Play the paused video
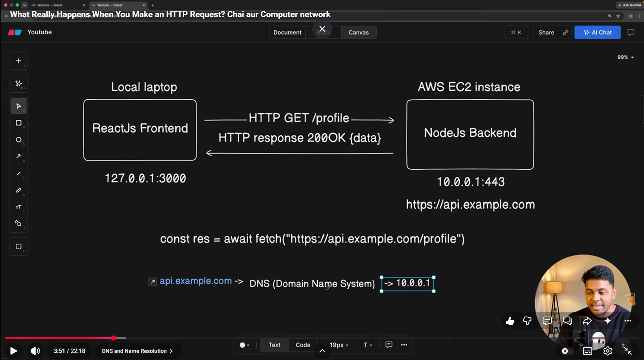644x360 pixels. click(13, 351)
